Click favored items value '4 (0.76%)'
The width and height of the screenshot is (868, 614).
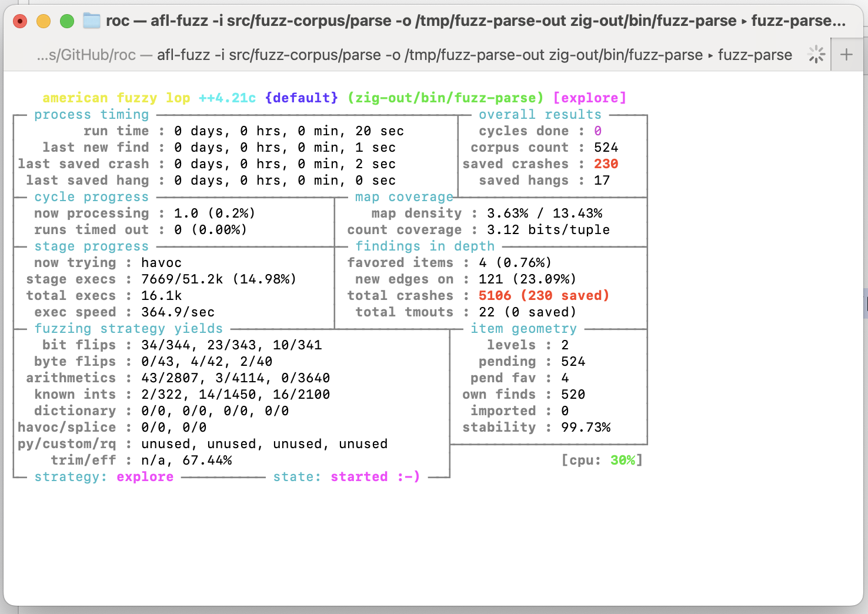[516, 262]
